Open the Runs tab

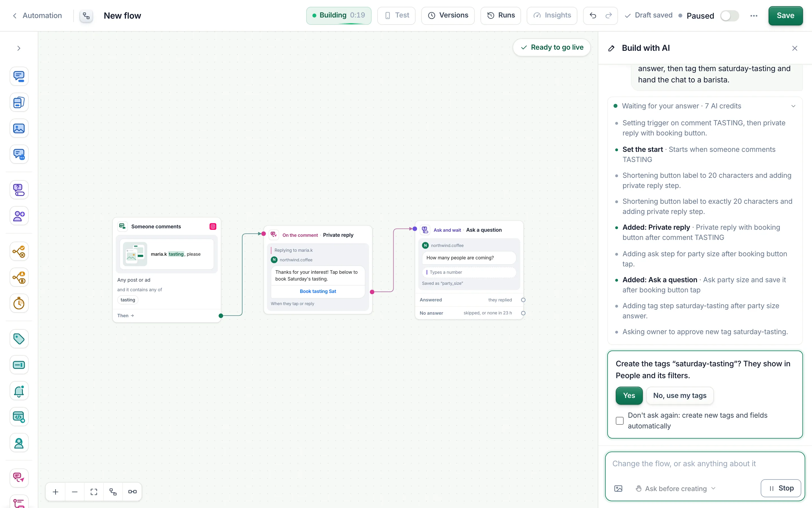pyautogui.click(x=501, y=16)
